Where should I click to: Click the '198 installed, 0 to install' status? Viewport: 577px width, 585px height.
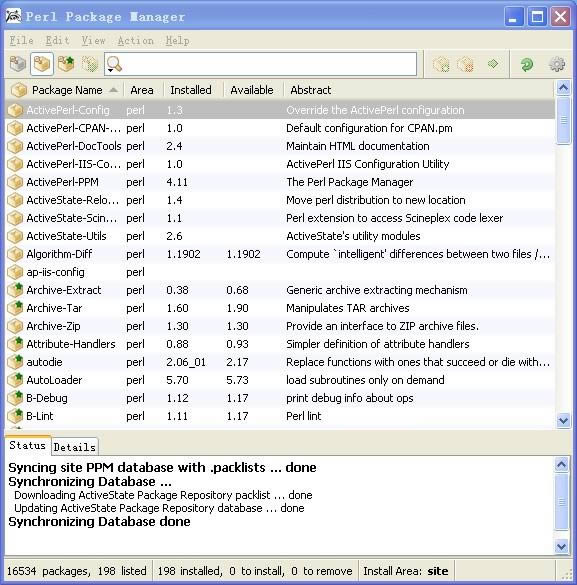point(255,571)
